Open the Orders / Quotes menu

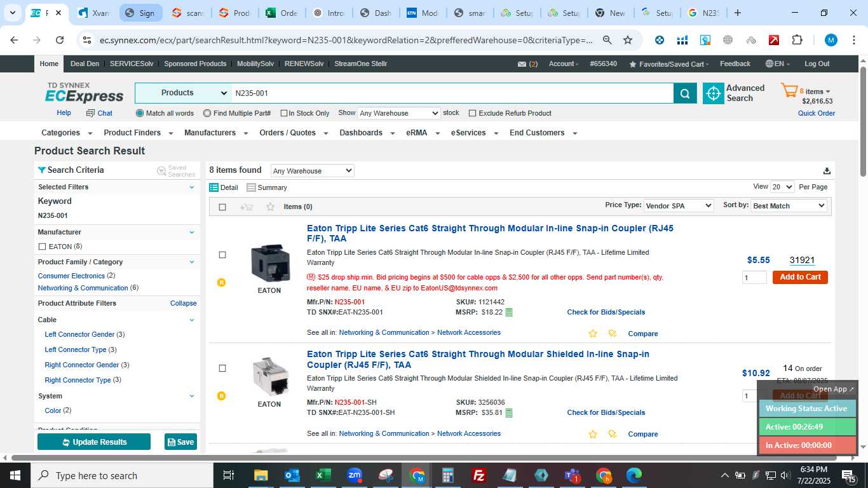[x=294, y=133]
